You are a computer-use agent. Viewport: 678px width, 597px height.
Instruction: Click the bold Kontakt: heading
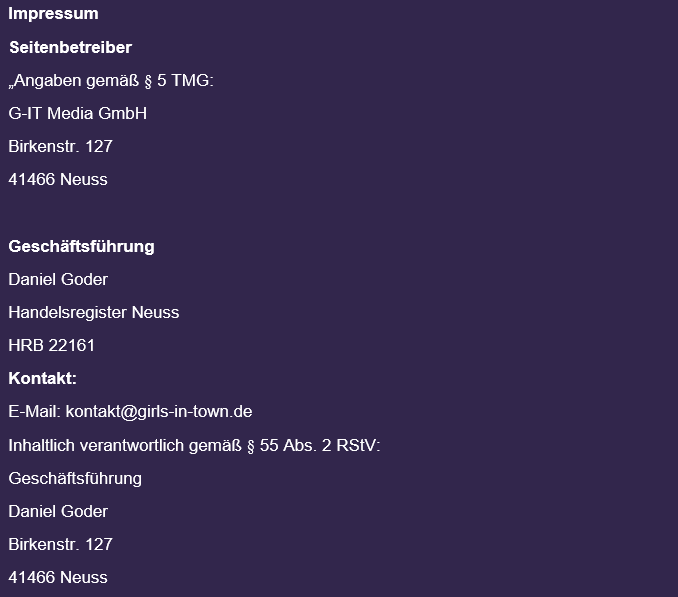(42, 378)
